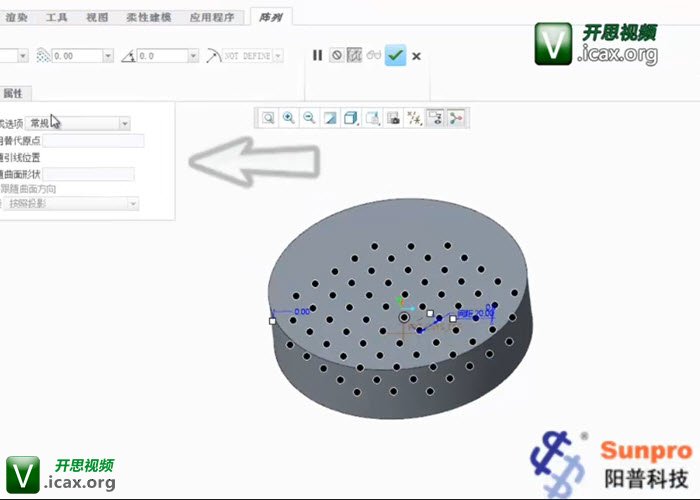Click the Repaint icon in view toolbar
Viewport: 700px width, 500px height.
pyautogui.click(x=330, y=118)
